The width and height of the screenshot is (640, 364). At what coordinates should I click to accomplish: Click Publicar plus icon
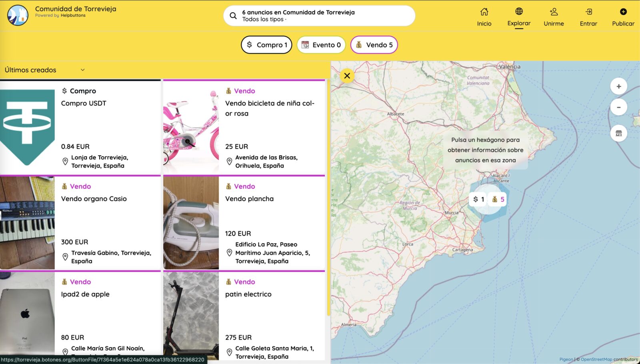[623, 12]
